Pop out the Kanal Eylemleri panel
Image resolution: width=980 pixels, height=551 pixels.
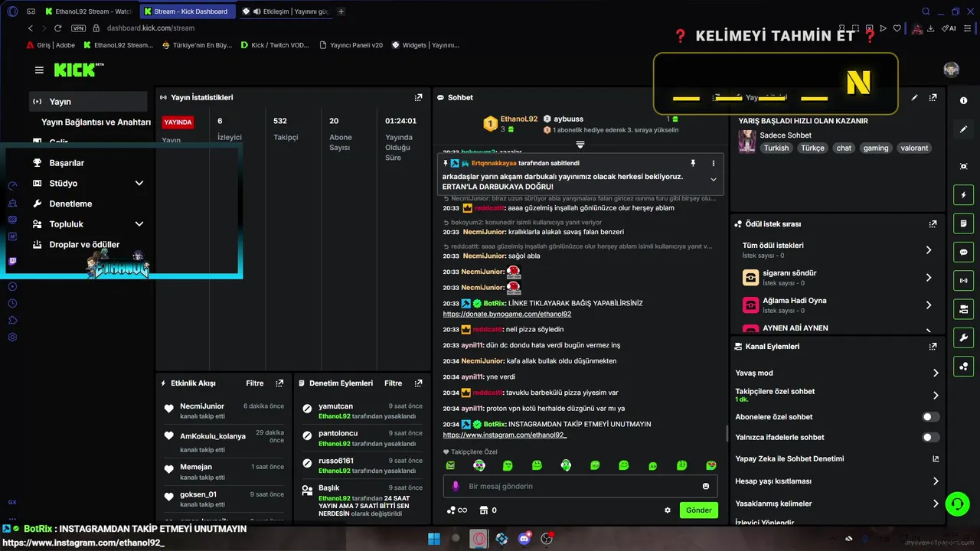click(933, 346)
